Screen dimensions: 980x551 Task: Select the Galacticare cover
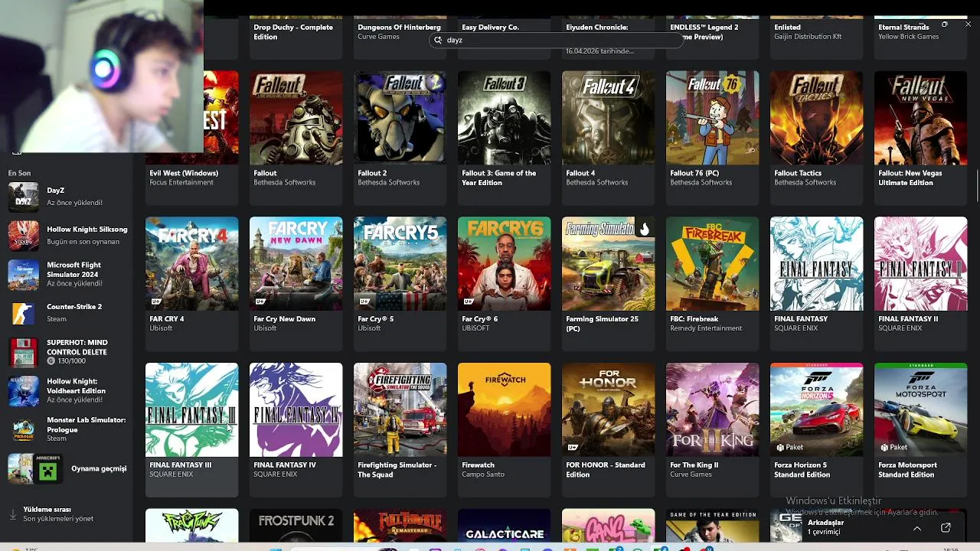(504, 526)
